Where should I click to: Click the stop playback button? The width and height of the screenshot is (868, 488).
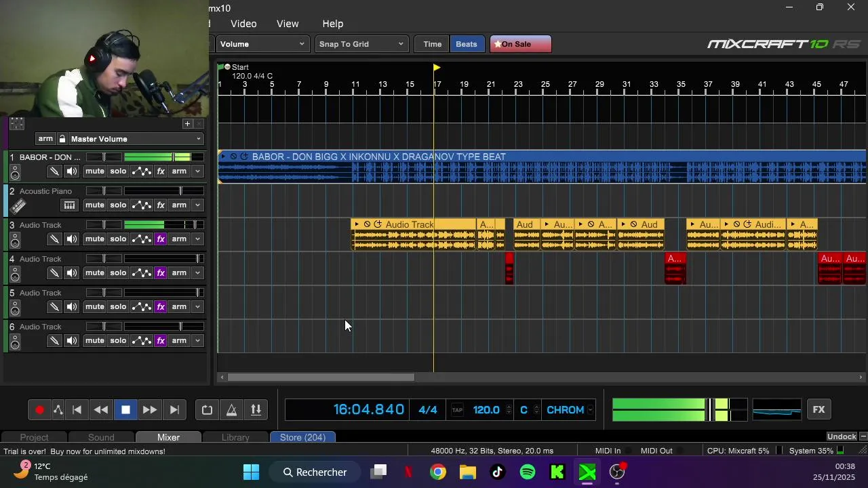(125, 409)
